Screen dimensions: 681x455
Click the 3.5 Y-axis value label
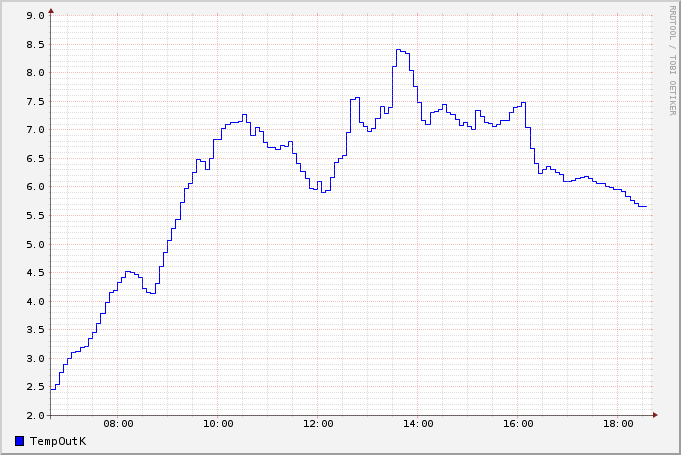point(35,330)
